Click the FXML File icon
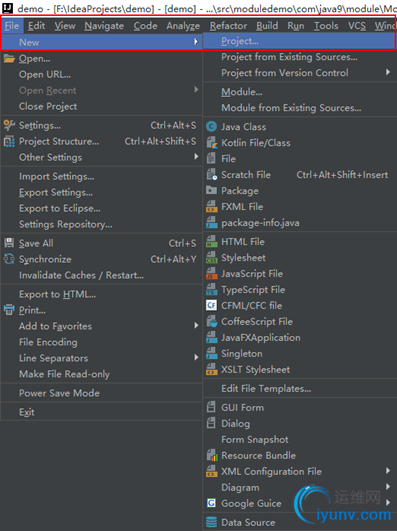This screenshot has height=531, width=397. 212,206
